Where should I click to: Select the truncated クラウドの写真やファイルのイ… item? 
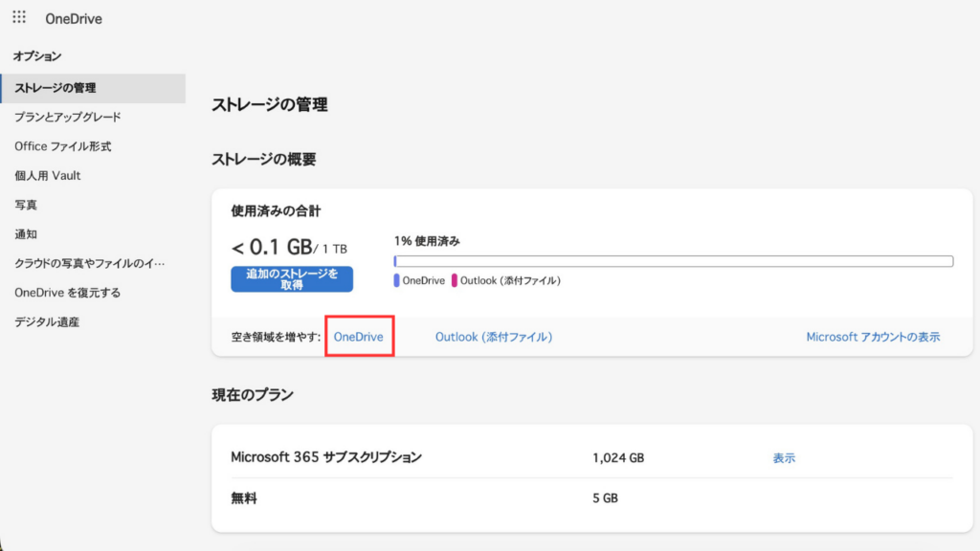[89, 263]
